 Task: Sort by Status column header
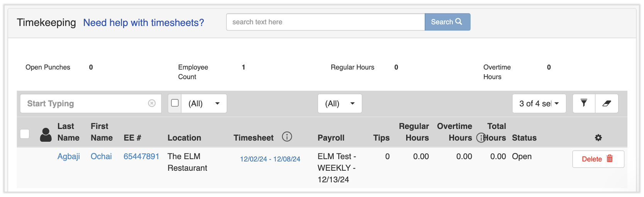point(524,138)
